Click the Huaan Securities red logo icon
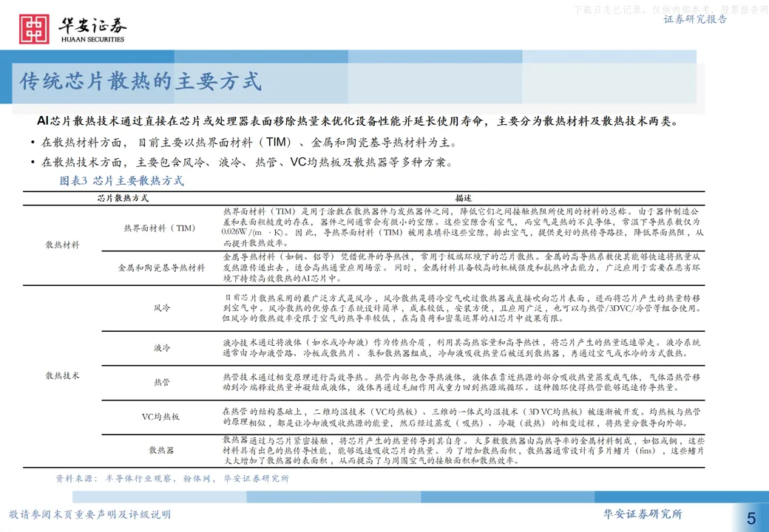The width and height of the screenshot is (769, 532). [x=34, y=29]
